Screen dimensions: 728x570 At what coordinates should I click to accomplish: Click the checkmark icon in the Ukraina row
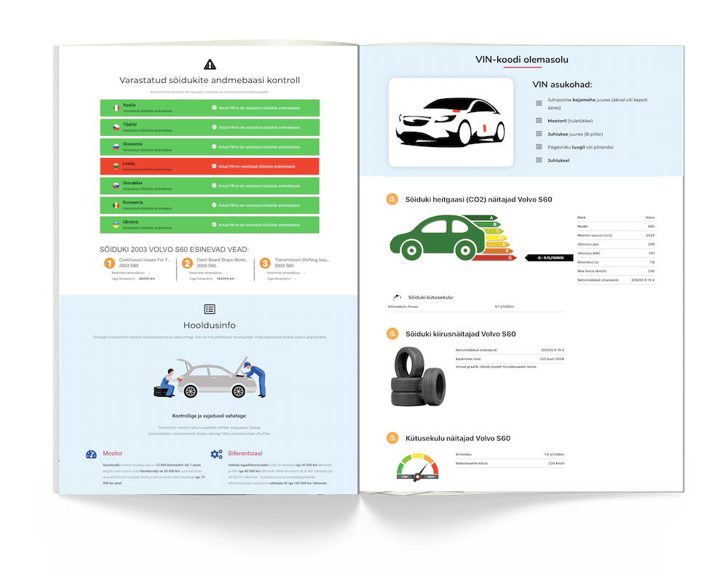click(214, 225)
